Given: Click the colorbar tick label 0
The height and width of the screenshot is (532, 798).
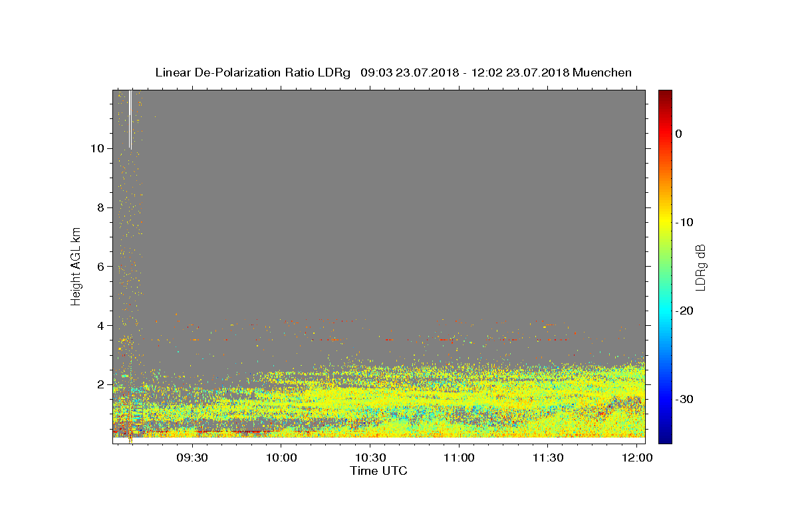Looking at the screenshot, I should [x=679, y=134].
